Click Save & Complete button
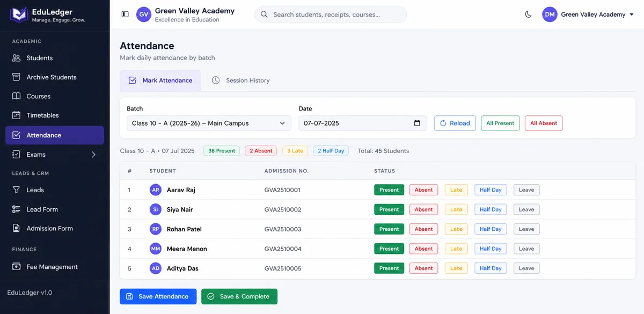 pyautogui.click(x=239, y=296)
